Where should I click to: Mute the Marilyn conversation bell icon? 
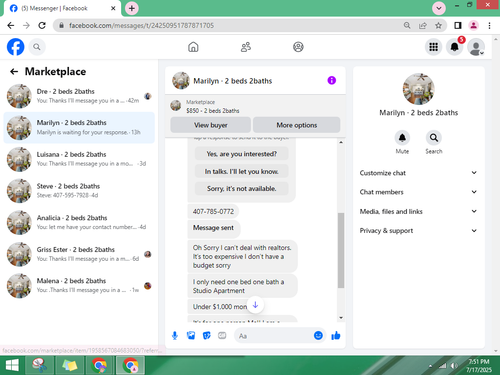point(402,138)
